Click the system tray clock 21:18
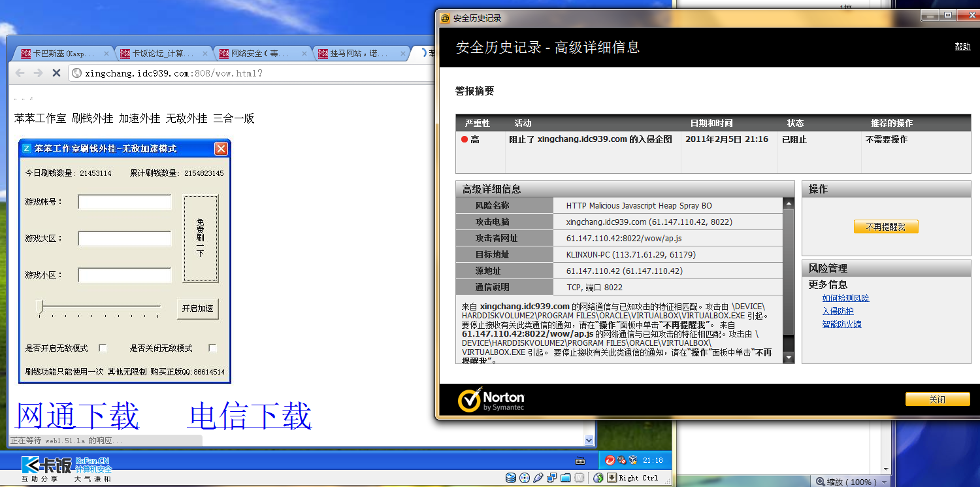The image size is (980, 487). (653, 460)
